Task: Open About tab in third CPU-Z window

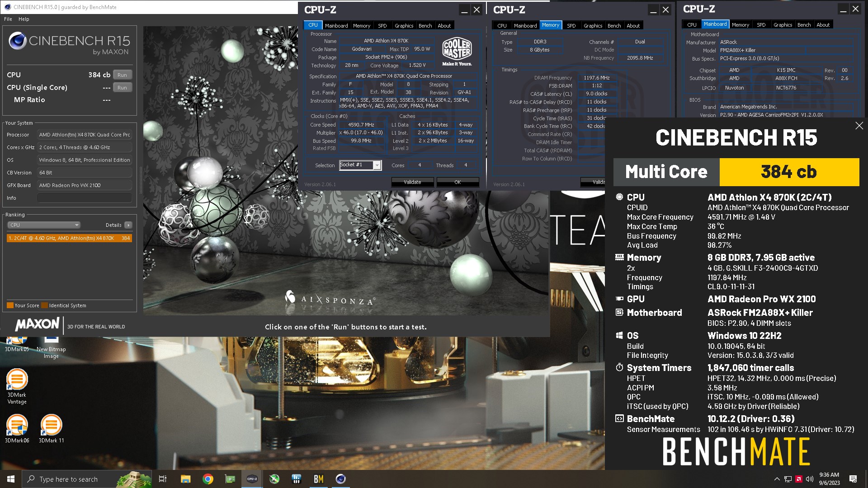Action: (x=823, y=25)
